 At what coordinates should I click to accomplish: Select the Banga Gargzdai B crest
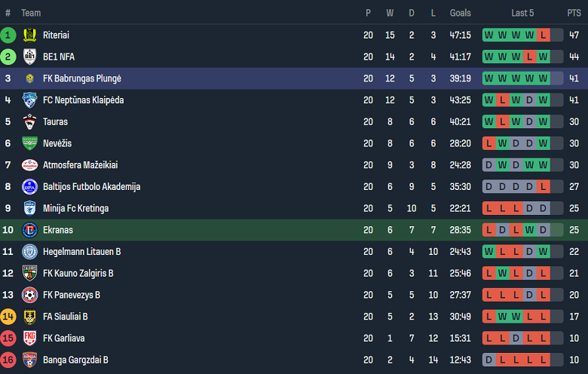coord(29,360)
